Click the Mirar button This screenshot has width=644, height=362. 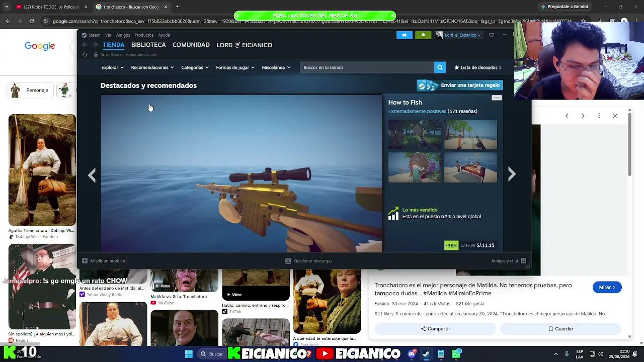click(607, 287)
